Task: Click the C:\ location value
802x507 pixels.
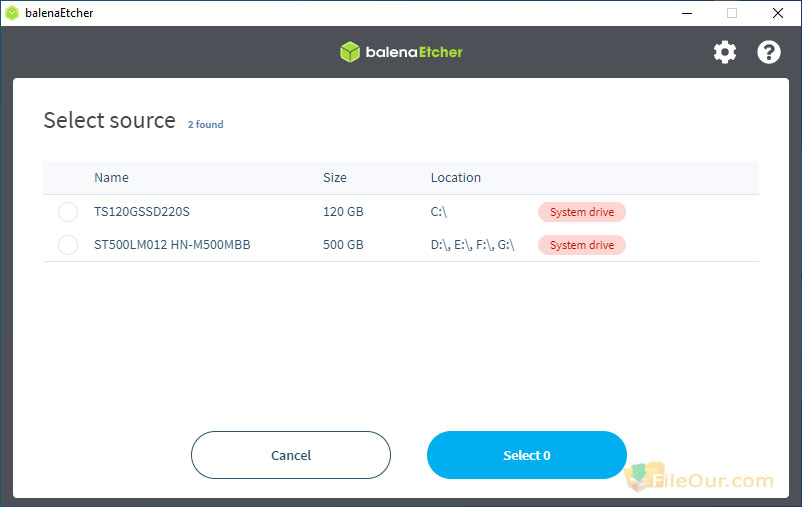Action: tap(439, 212)
